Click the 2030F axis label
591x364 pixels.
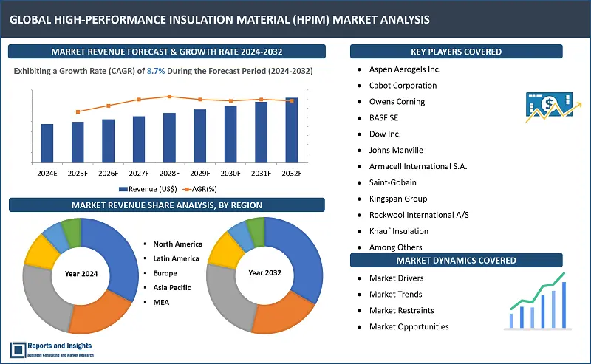(230, 174)
